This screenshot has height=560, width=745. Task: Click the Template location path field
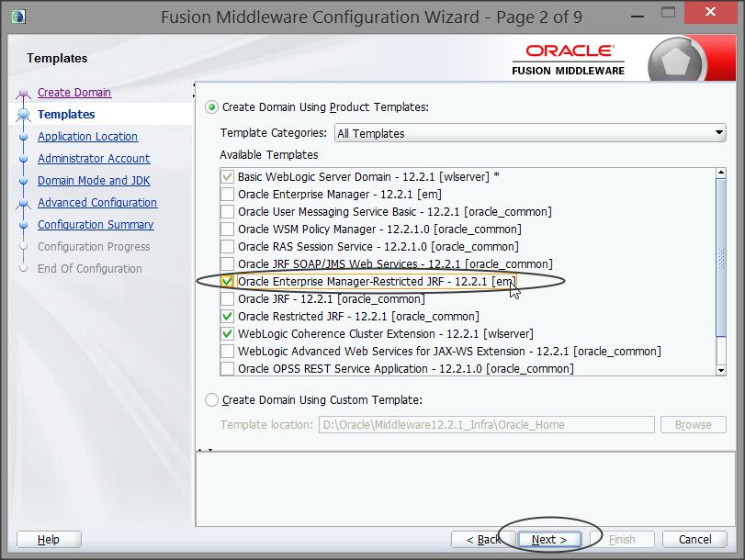point(487,425)
